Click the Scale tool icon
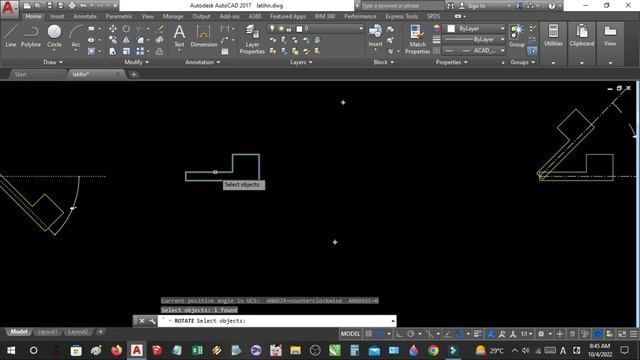The image size is (640, 360). [126, 51]
